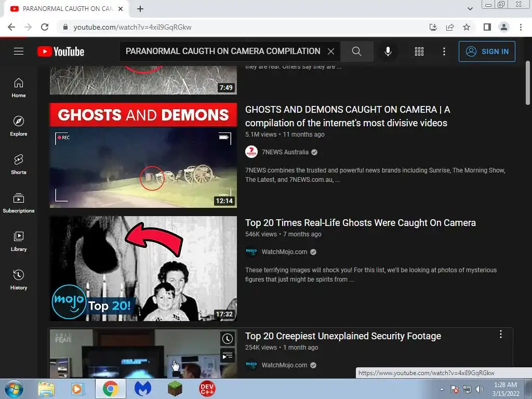
Task: Click the page vertical scrollbar
Action: [528, 83]
